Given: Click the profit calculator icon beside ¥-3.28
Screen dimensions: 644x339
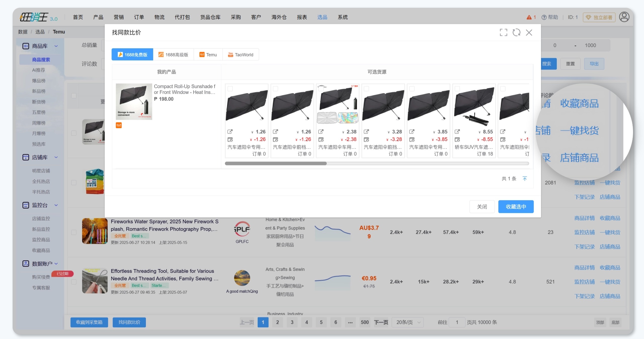Looking at the screenshot, I should tap(367, 140).
